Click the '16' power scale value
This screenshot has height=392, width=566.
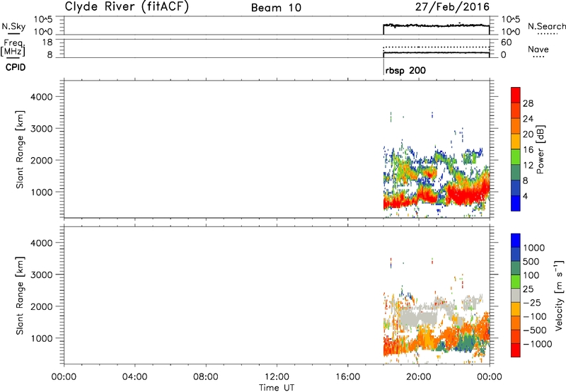click(x=528, y=150)
